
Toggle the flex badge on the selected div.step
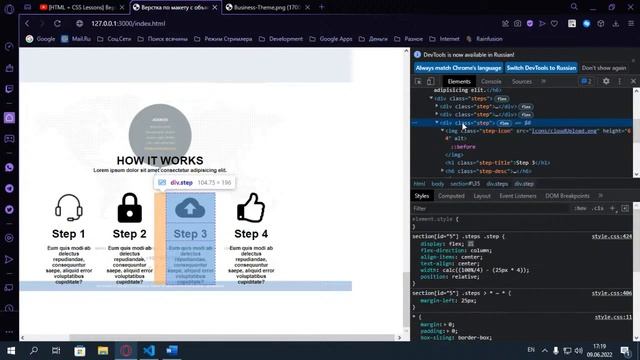pos(504,123)
